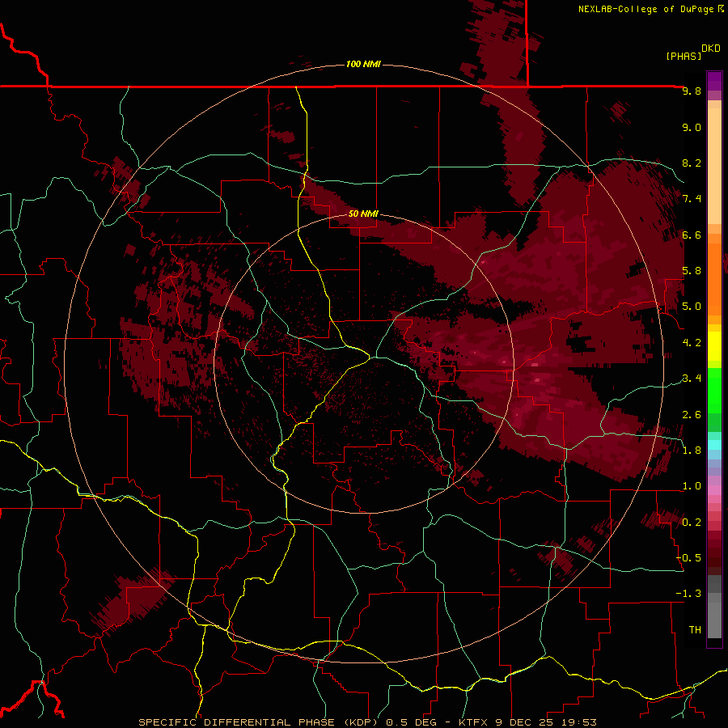Click the gray bottom segment of color scale

pyautogui.click(x=714, y=620)
